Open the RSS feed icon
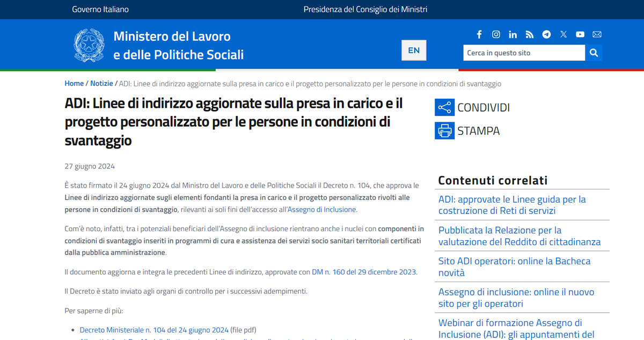Viewport: 644px width, 340px height. click(530, 34)
